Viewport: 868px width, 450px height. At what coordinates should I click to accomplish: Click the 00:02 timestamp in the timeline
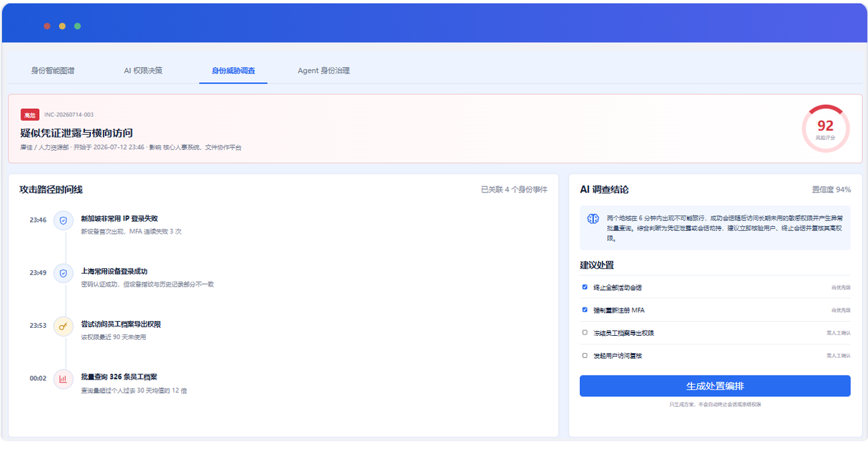pyautogui.click(x=38, y=378)
